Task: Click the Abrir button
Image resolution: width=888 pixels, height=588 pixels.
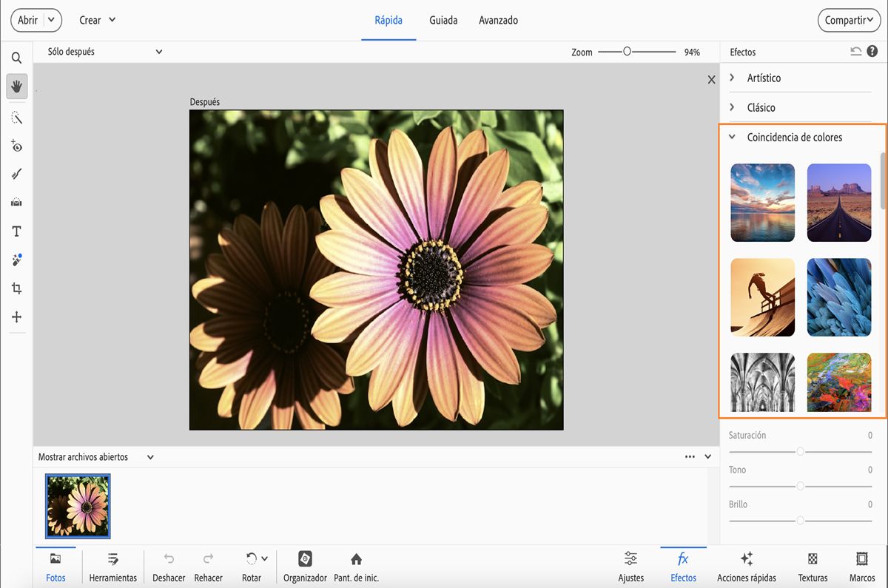Action: coord(27,21)
